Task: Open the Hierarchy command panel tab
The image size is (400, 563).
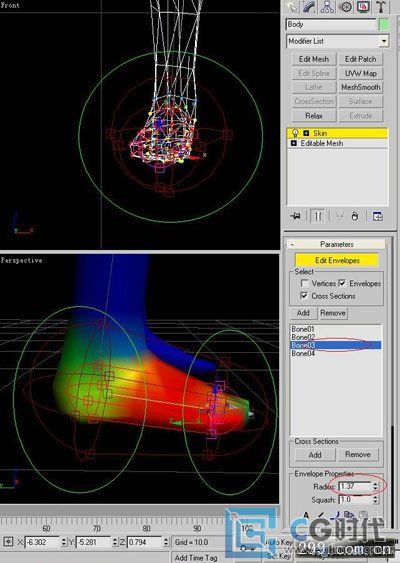Action: point(327,6)
